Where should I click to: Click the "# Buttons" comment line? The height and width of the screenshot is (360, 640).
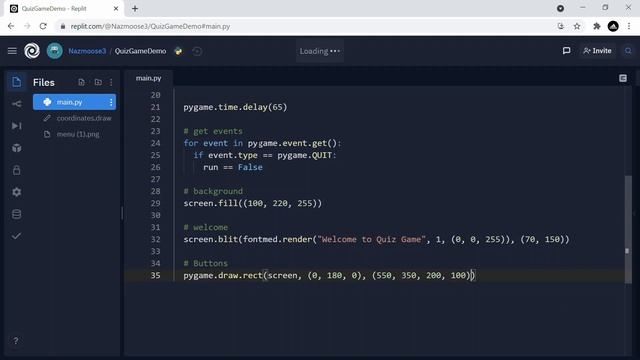pyautogui.click(x=205, y=263)
